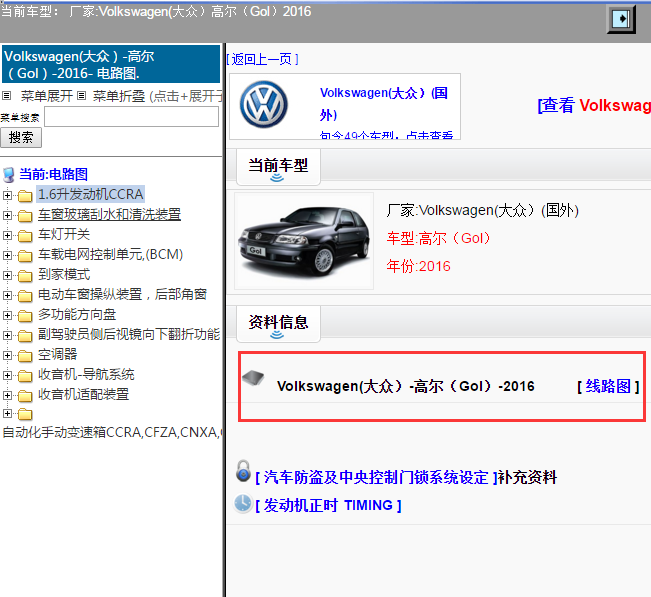
Task: Click folder icon of 空调器
Action: point(25,356)
